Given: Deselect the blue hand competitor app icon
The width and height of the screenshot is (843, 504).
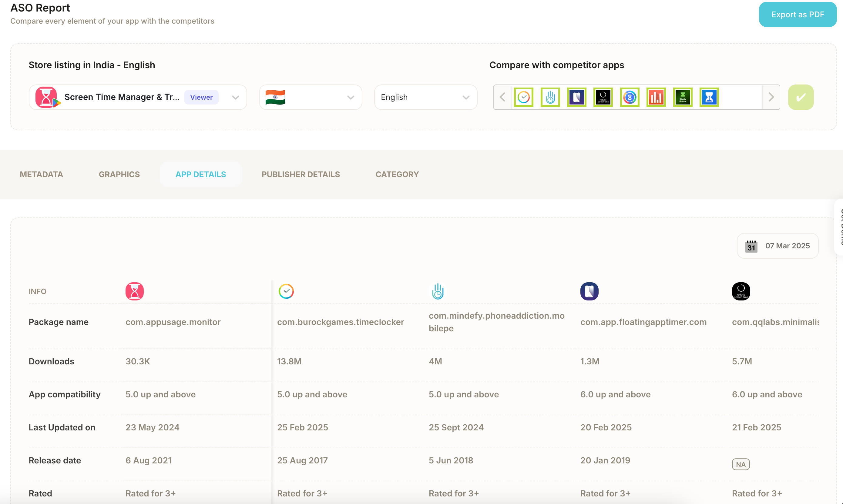Looking at the screenshot, I should (x=550, y=97).
